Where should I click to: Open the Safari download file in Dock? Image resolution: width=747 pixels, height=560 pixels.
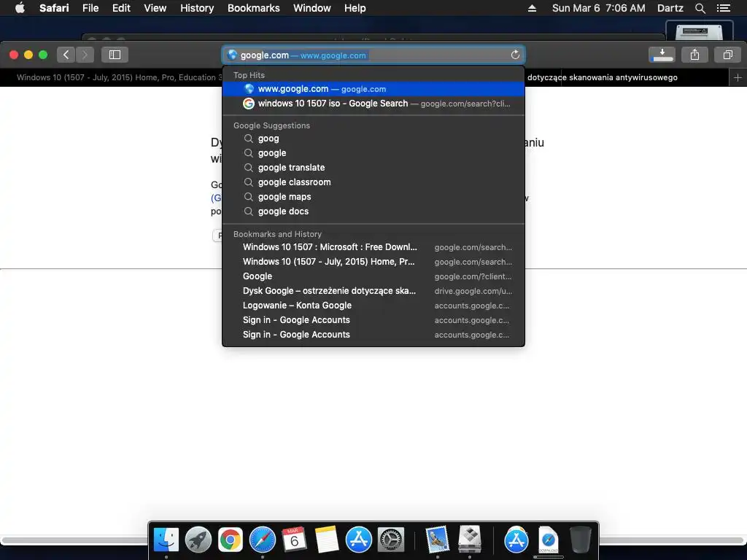[549, 540]
